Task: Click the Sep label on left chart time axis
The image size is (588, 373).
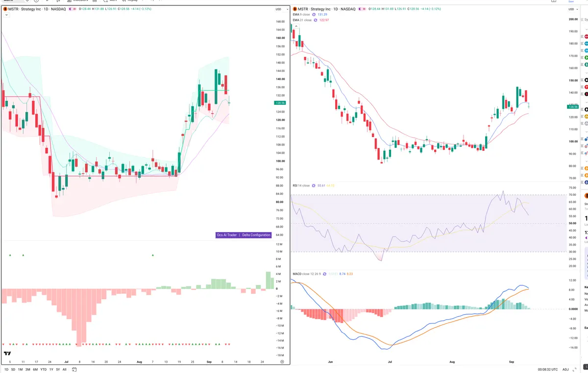Action: tap(209, 361)
